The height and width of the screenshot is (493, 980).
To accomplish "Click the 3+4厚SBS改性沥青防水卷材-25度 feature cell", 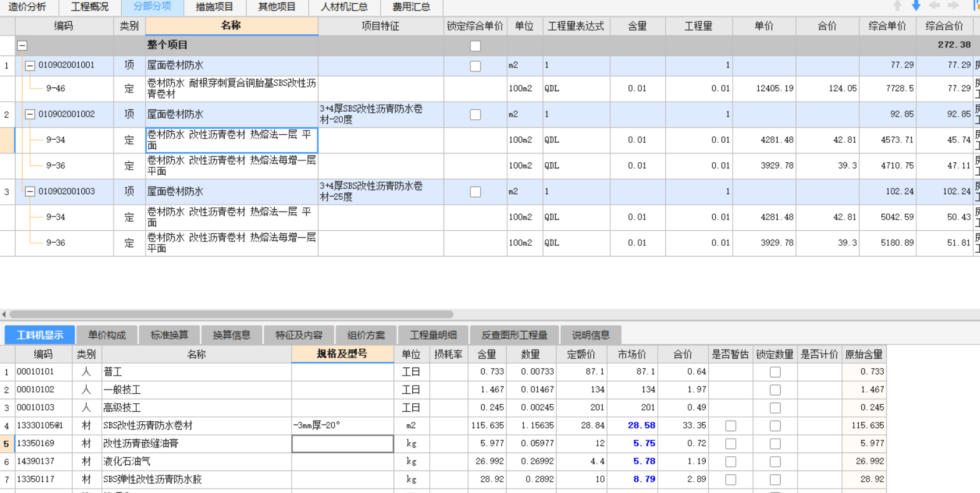I will pyautogui.click(x=380, y=192).
